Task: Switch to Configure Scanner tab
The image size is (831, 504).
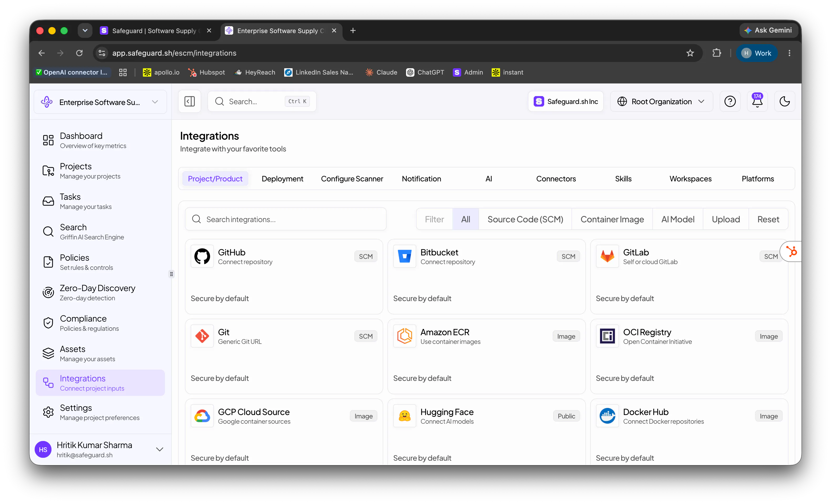Action: click(352, 179)
